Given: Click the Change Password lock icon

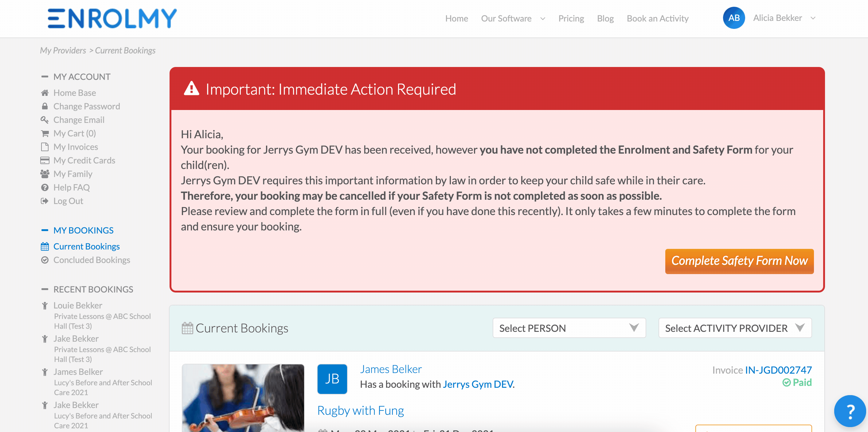Looking at the screenshot, I should click(45, 106).
